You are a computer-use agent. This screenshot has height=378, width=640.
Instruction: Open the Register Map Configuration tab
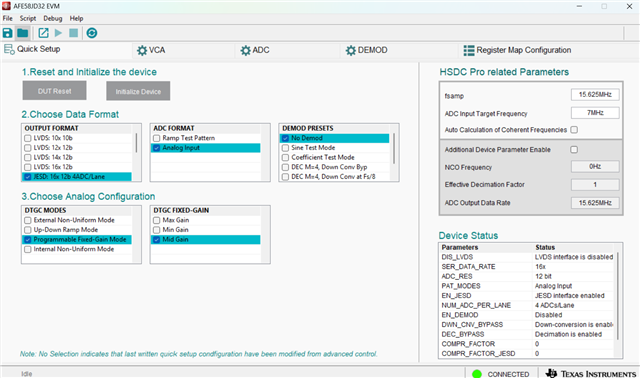[x=517, y=50]
